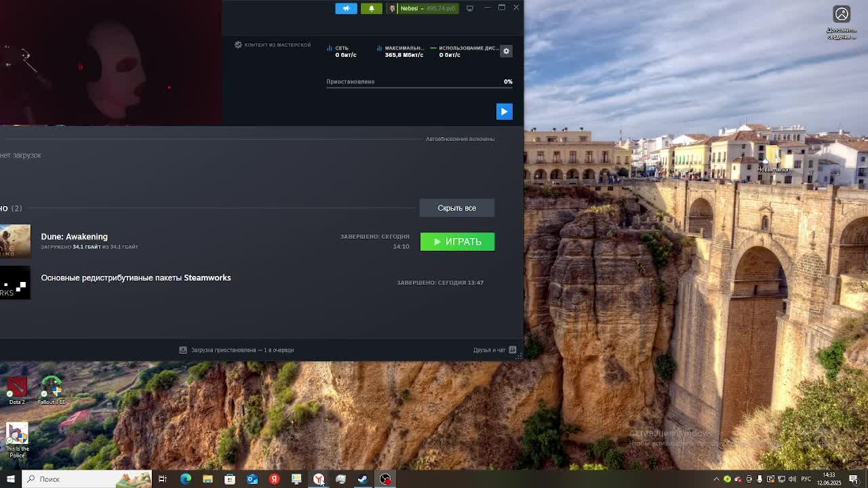Open Fallout 1 EE desktop shortcut

[52, 391]
